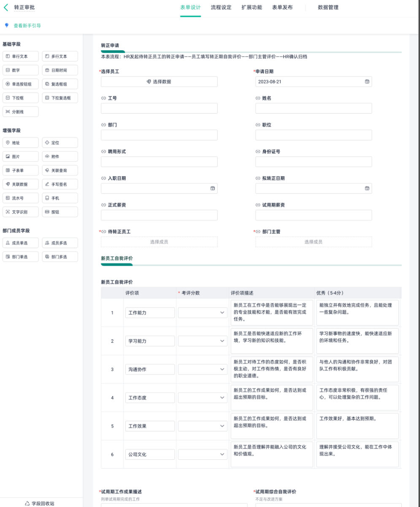
Task: Click calendar icon in 入职日期 field
Action: click(213, 188)
